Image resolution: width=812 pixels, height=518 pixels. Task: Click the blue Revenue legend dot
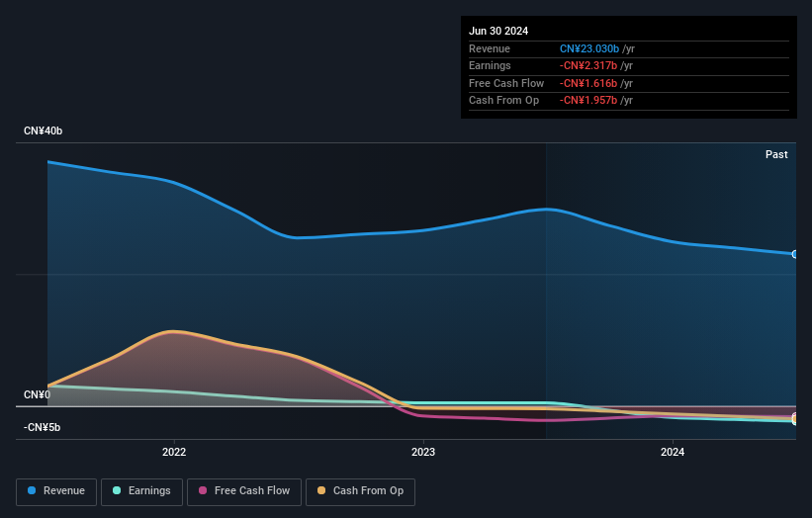32,490
